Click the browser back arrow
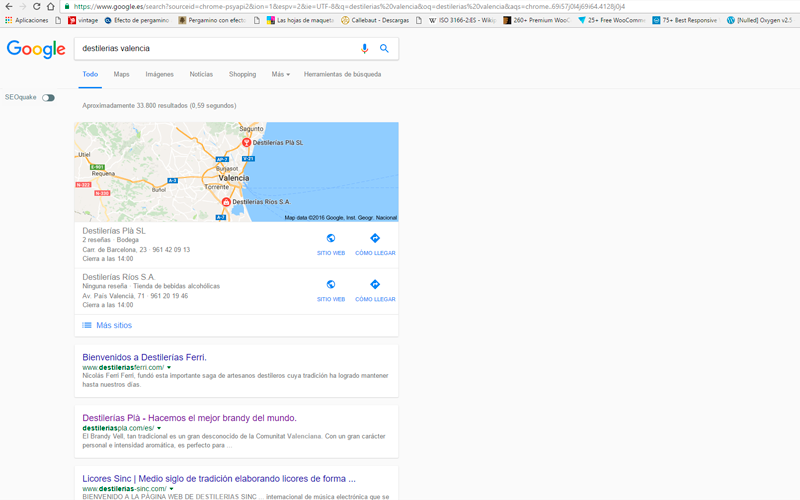The image size is (800, 500). pos(9,6)
